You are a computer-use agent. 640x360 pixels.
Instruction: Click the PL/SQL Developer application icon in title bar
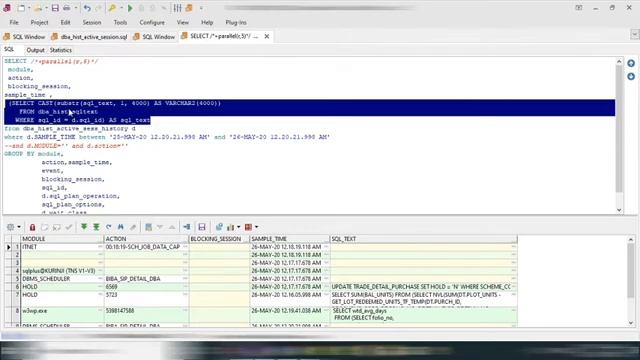(x=7, y=8)
